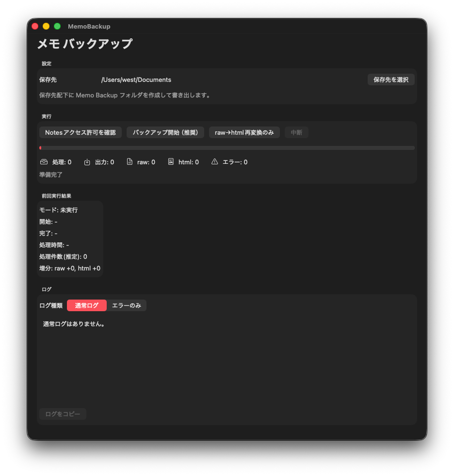The width and height of the screenshot is (454, 476).
Task: Click the モード: 未実行 result line
Action: [58, 210]
